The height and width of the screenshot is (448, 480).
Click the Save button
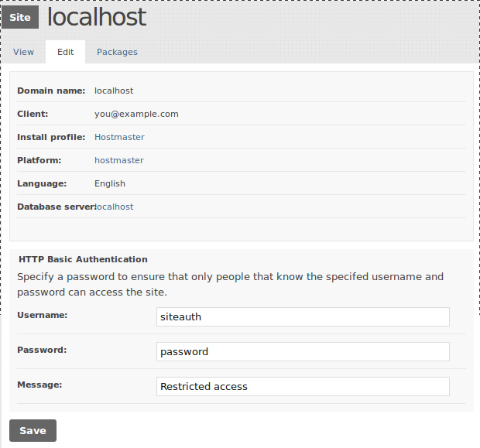(x=33, y=430)
